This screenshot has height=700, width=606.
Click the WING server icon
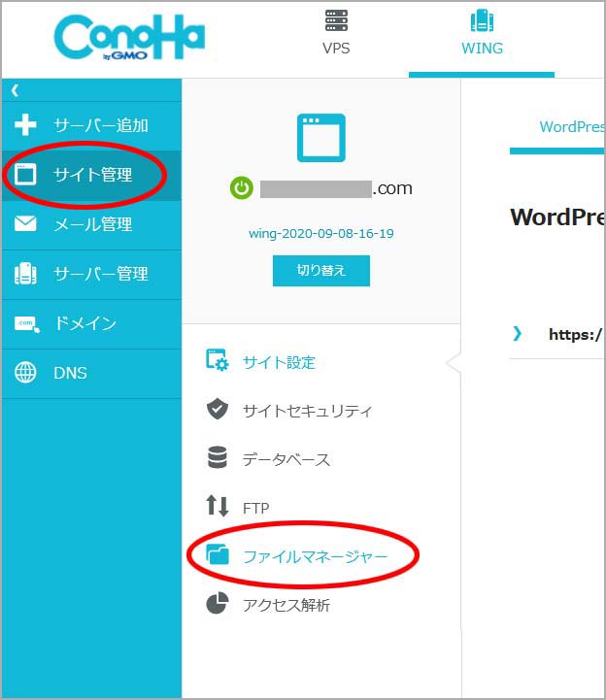tap(482, 20)
